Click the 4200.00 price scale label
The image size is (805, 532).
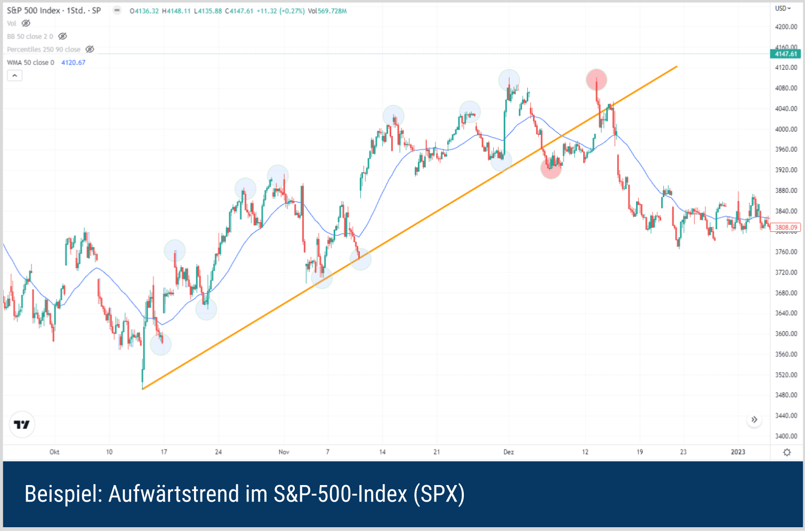click(786, 27)
